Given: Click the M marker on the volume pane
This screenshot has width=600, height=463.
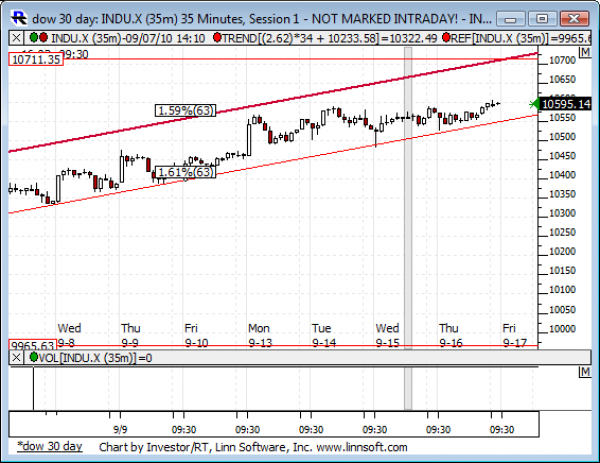Looking at the screenshot, I should 585,372.
